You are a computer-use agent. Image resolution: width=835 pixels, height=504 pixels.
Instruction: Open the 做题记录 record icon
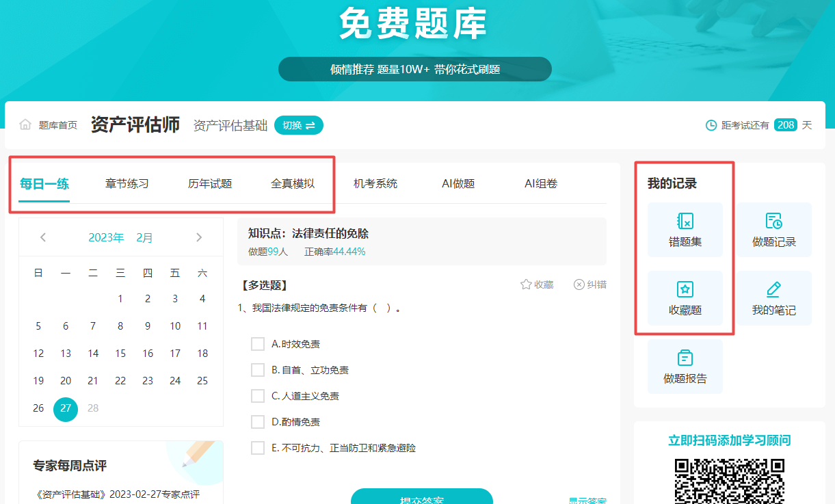773,229
